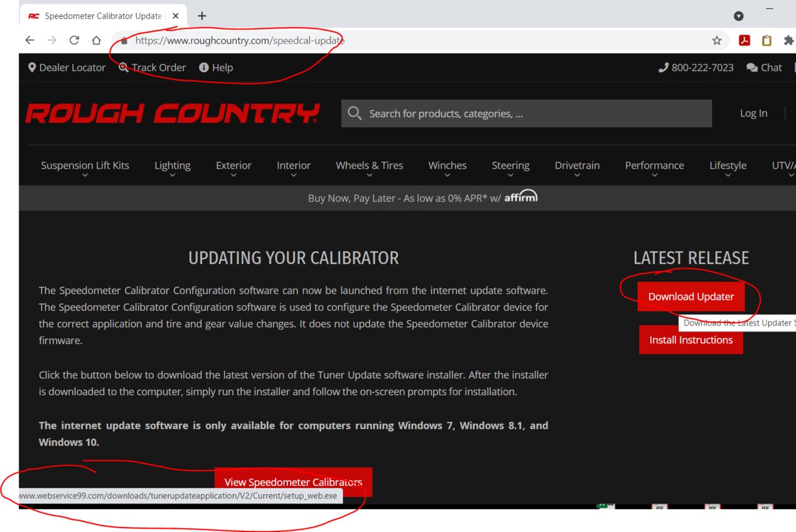Click the "UPDATING YOUR CALIBRATOR" heading
Screen dimensions: 796x532
(x=294, y=258)
